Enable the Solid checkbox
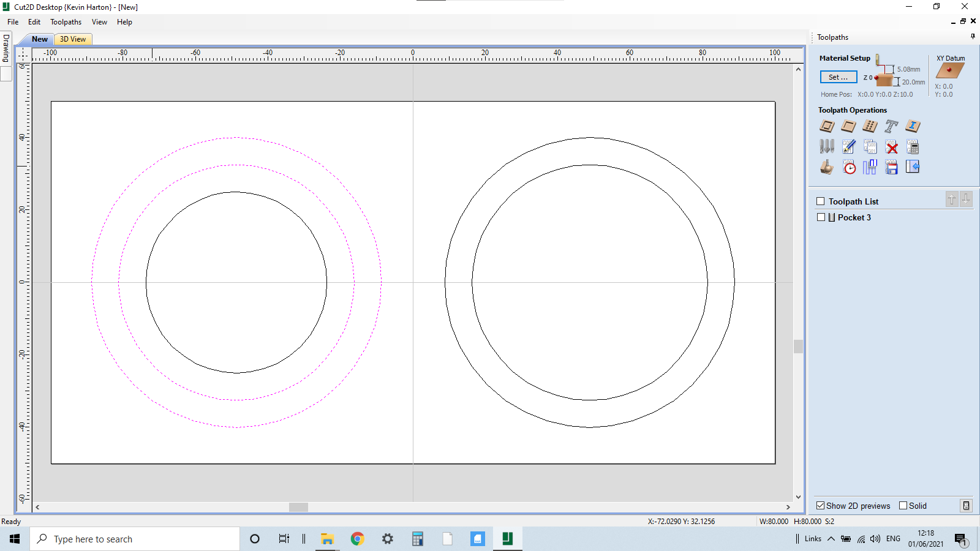980x551 pixels. tap(903, 506)
